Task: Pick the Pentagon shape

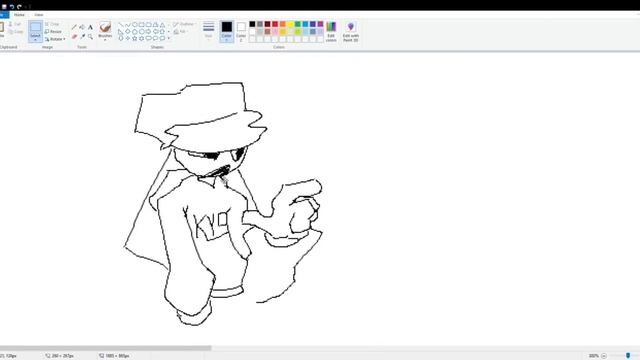Action: (135, 31)
